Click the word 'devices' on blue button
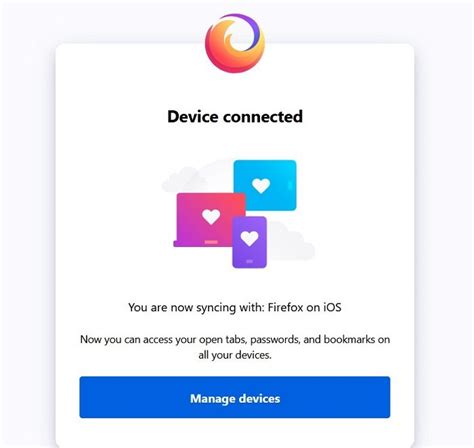This screenshot has height=448, width=474. (x=260, y=398)
